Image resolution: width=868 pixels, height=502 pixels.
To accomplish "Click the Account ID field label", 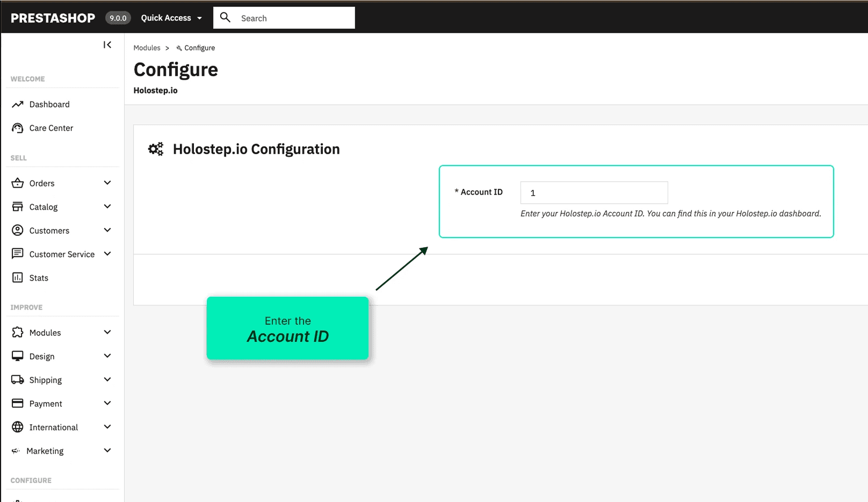I will click(479, 192).
